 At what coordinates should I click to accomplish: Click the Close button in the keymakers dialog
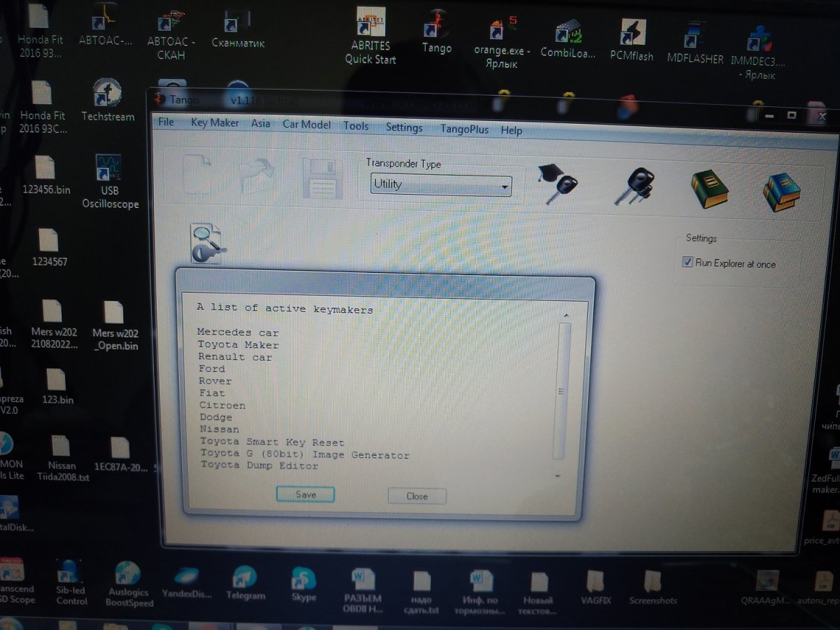(x=417, y=496)
